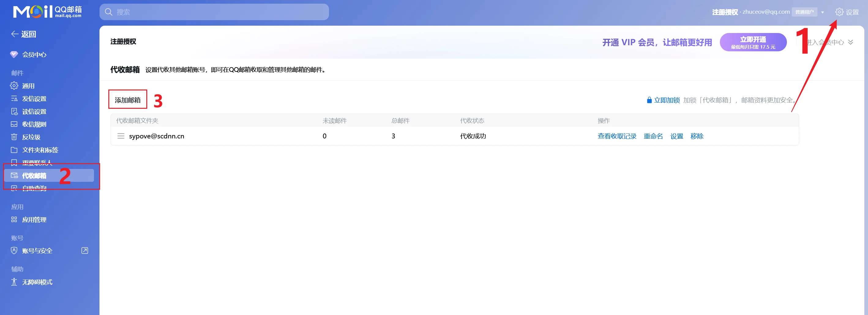Viewport: 868px width, 315px height.
Task: Open the list menu beside sypove@scdnn.cn
Action: (121, 136)
